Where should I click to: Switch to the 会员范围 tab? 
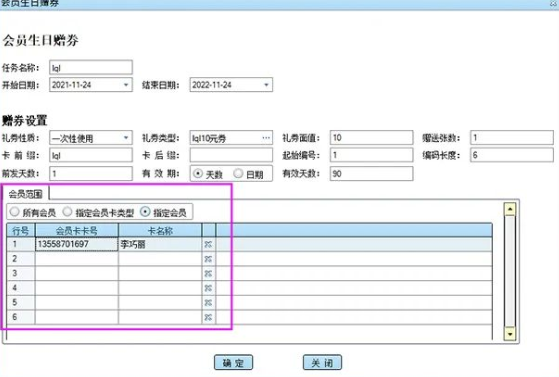[x=26, y=194]
